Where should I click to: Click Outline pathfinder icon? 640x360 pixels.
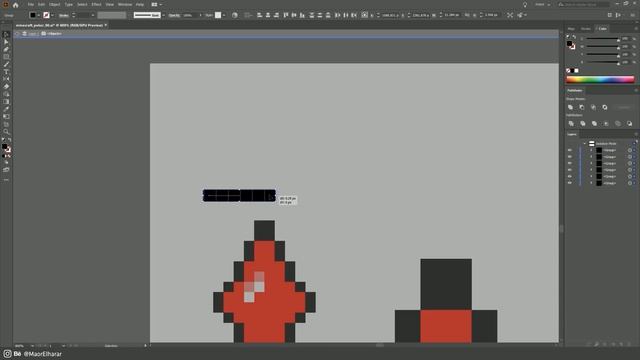point(618,123)
